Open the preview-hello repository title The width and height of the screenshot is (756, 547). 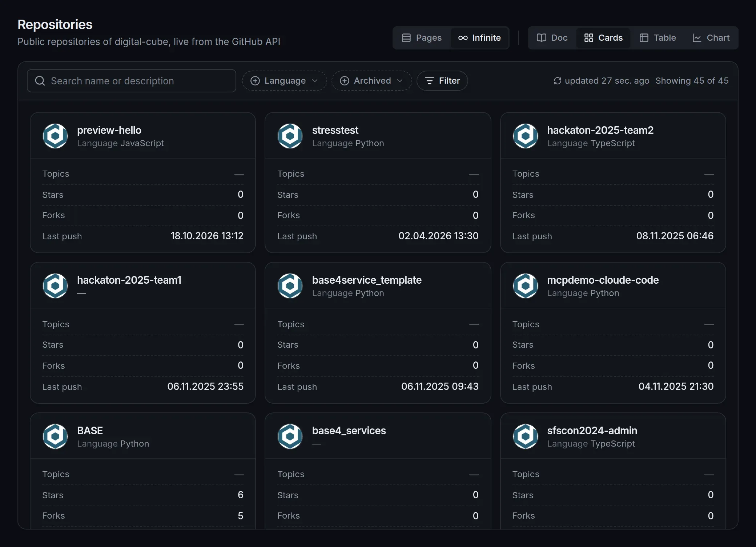pos(109,130)
